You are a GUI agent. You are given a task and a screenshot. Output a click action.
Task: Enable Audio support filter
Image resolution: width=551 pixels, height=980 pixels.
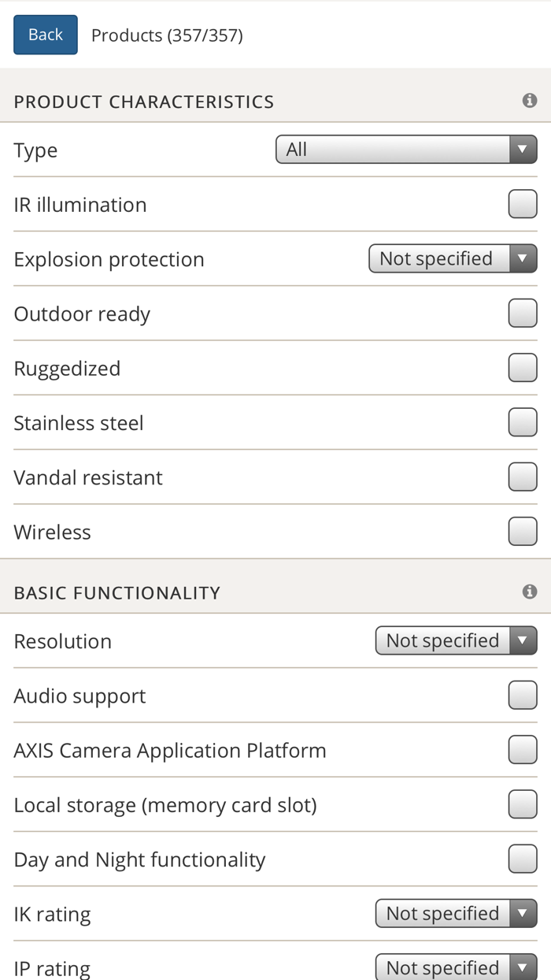pos(523,694)
